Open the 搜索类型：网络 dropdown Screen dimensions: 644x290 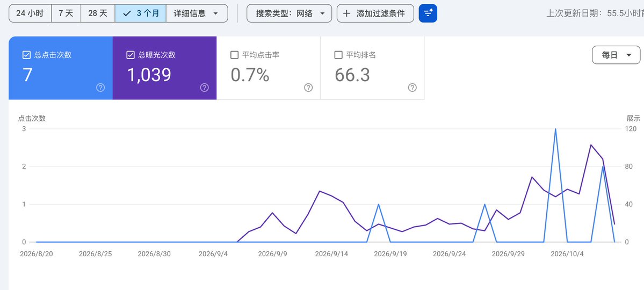click(x=289, y=13)
